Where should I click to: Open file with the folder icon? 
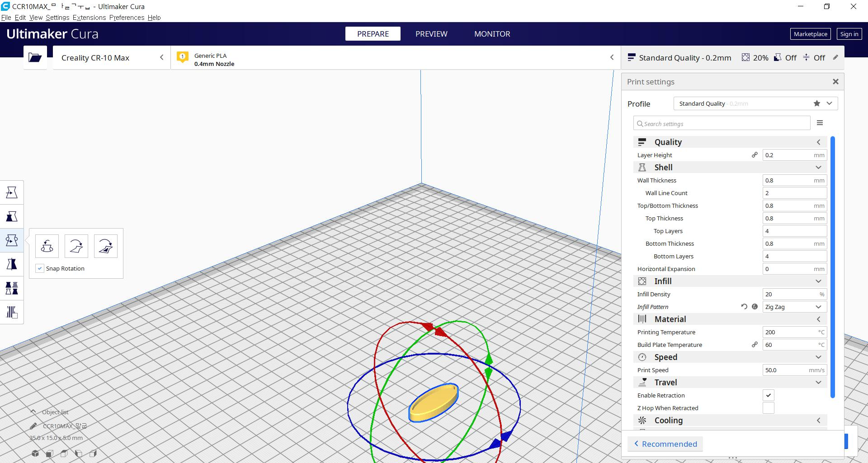35,57
